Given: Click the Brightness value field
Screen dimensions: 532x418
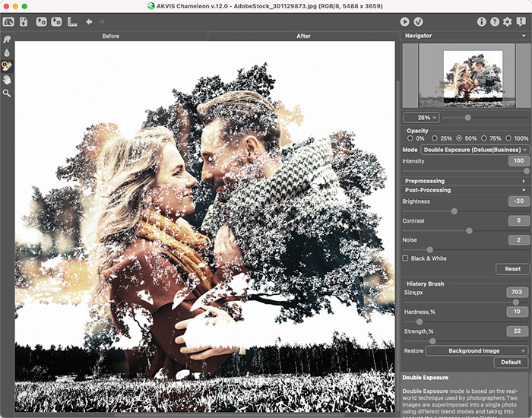Looking at the screenshot, I should pos(518,201).
